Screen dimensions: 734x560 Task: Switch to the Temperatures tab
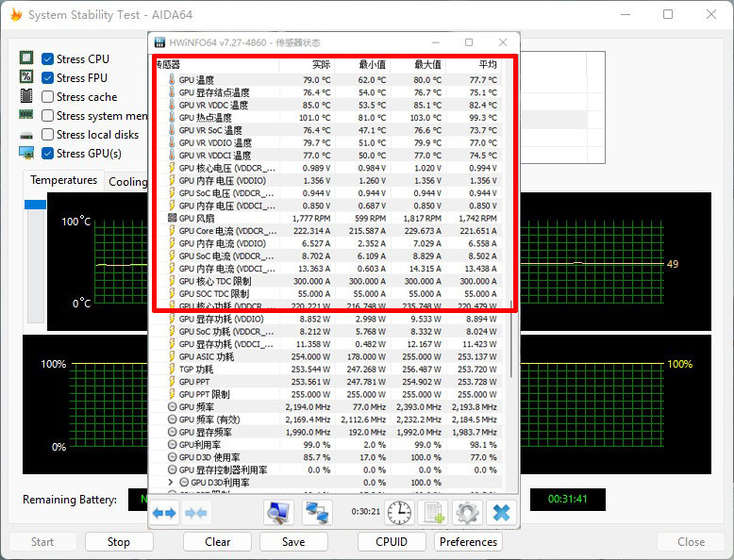coord(63,180)
